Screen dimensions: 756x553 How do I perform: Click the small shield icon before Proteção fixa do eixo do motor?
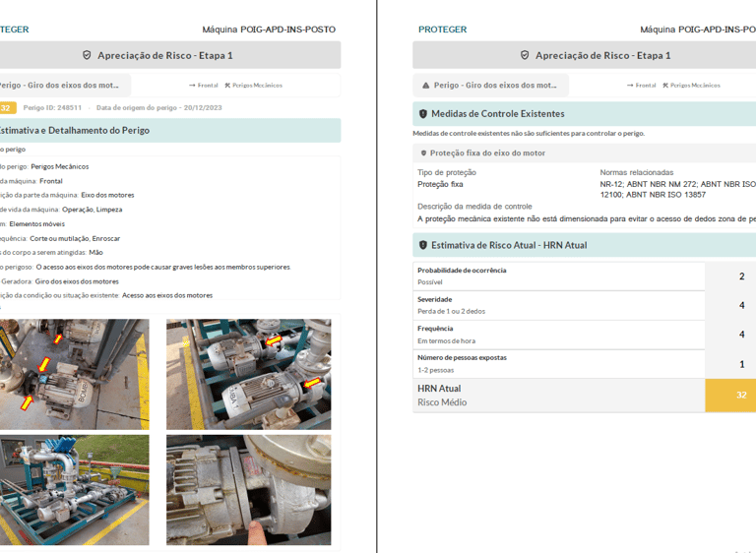(x=424, y=153)
